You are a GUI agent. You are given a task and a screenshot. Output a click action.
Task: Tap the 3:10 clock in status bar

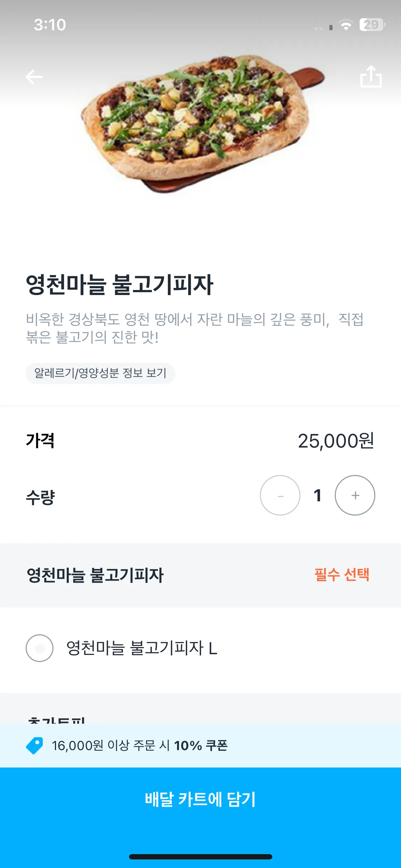50,25
